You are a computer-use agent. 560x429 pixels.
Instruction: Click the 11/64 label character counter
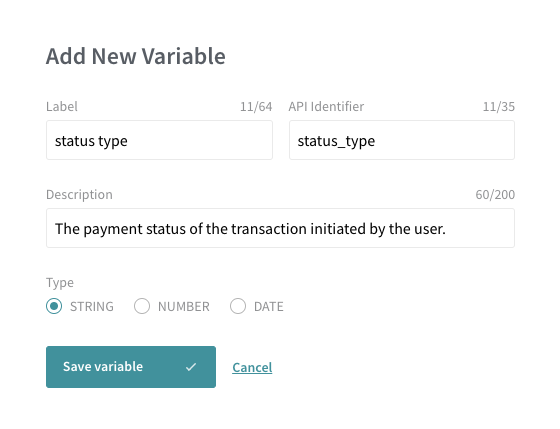click(x=256, y=106)
